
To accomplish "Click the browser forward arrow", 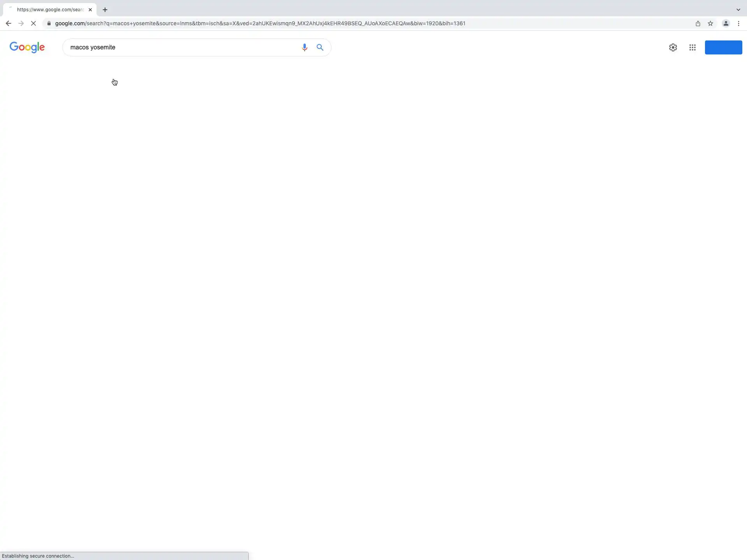I will click(x=21, y=23).
